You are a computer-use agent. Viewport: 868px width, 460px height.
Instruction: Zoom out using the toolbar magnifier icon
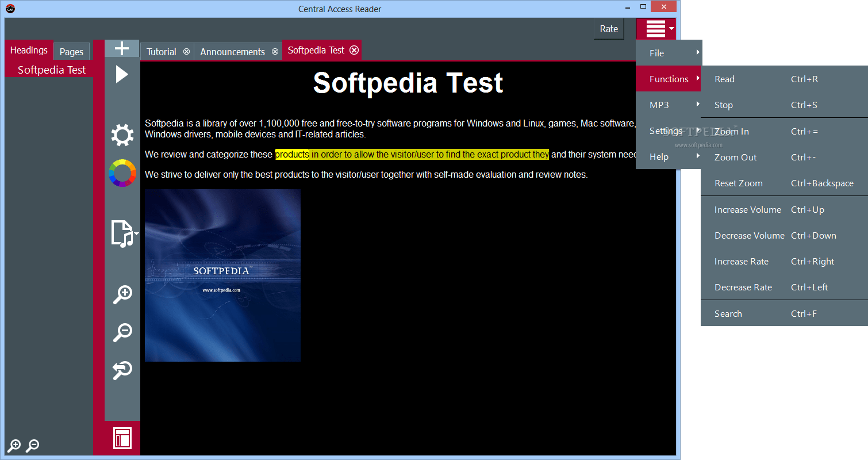click(122, 332)
